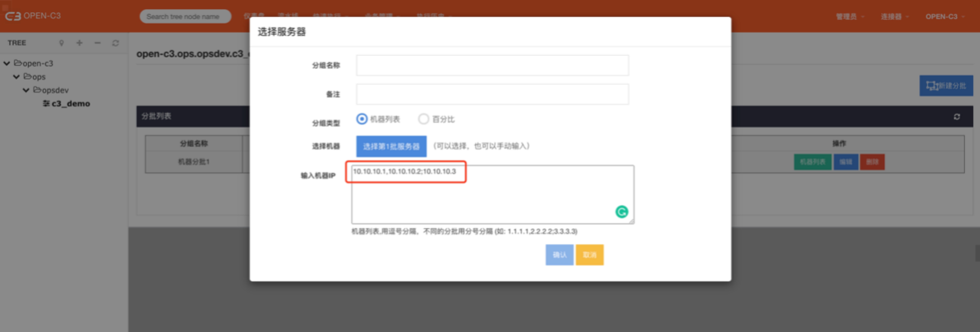Screen dimensions: 980x332
Task: Select the c3_demo tree node
Action: coord(70,104)
